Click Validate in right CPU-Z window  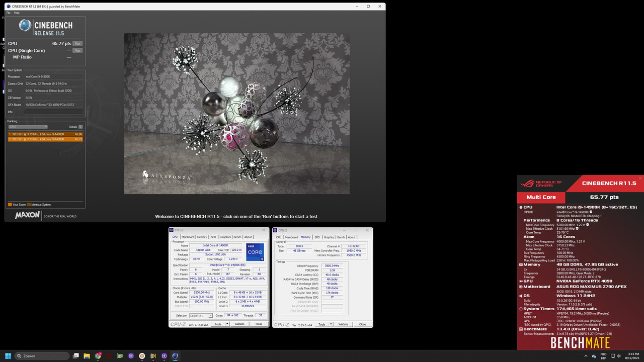(343, 324)
